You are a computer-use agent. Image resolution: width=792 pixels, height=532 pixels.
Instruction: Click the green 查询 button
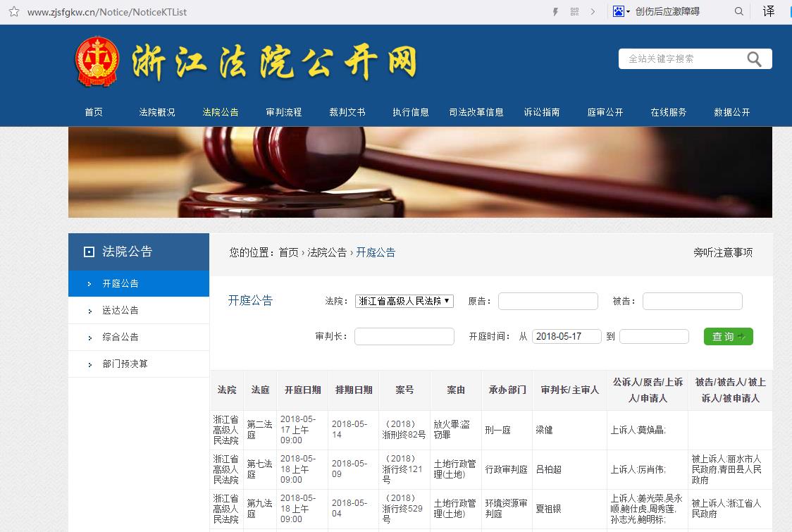click(x=729, y=337)
